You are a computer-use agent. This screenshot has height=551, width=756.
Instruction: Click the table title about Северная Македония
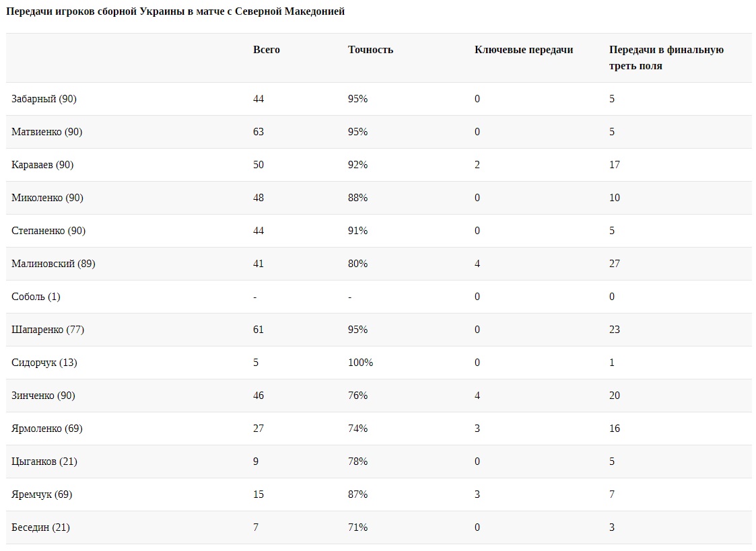tap(175, 12)
